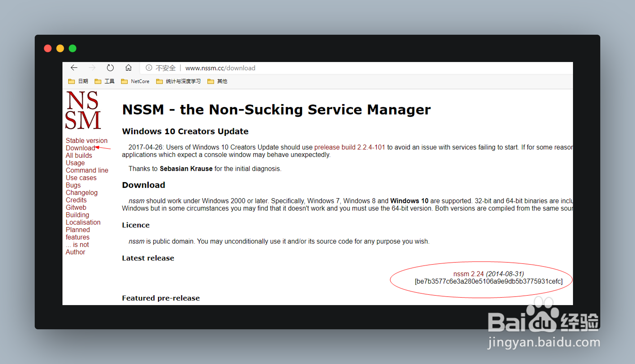
Task: Click the NSSM logo image
Action: (83, 110)
